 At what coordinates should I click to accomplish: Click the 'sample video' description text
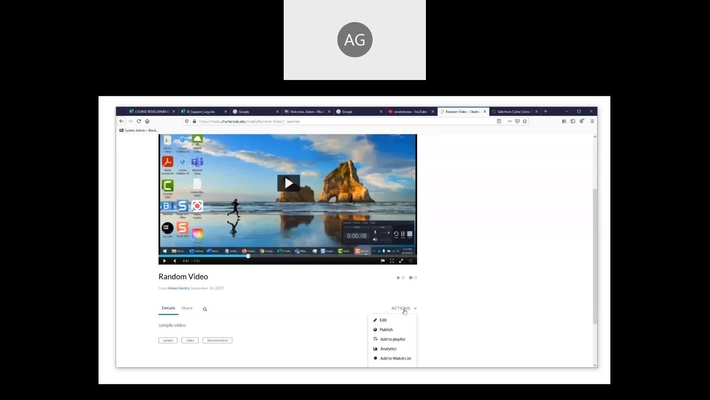172,325
